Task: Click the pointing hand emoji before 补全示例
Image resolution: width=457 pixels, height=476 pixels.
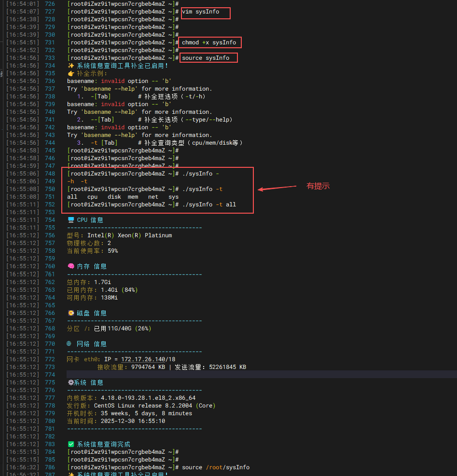Action: (71, 73)
